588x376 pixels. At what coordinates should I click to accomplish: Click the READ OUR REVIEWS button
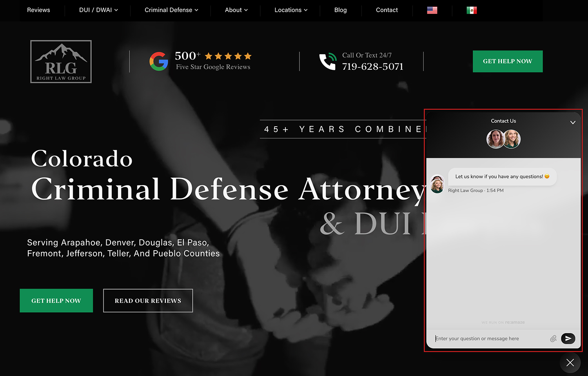pyautogui.click(x=148, y=300)
